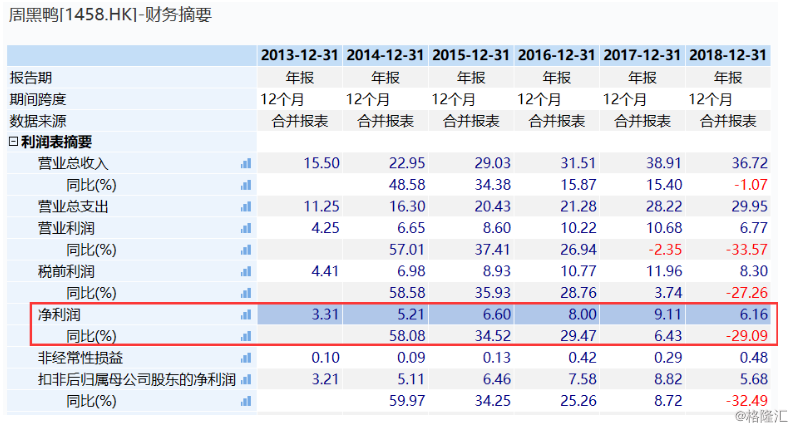Select the 2015-12-31 column header
This screenshot has height=430, width=795.
click(x=471, y=55)
